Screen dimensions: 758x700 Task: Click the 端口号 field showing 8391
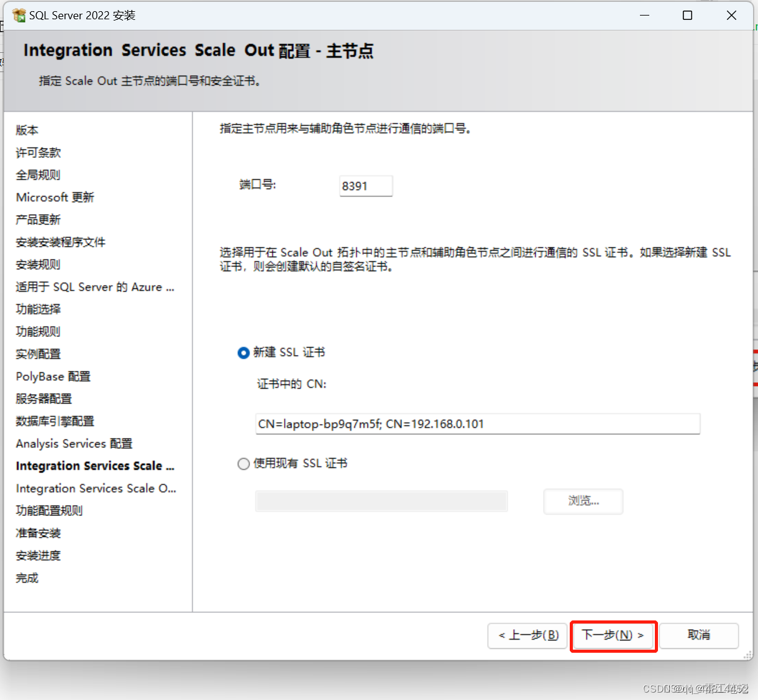pos(366,186)
